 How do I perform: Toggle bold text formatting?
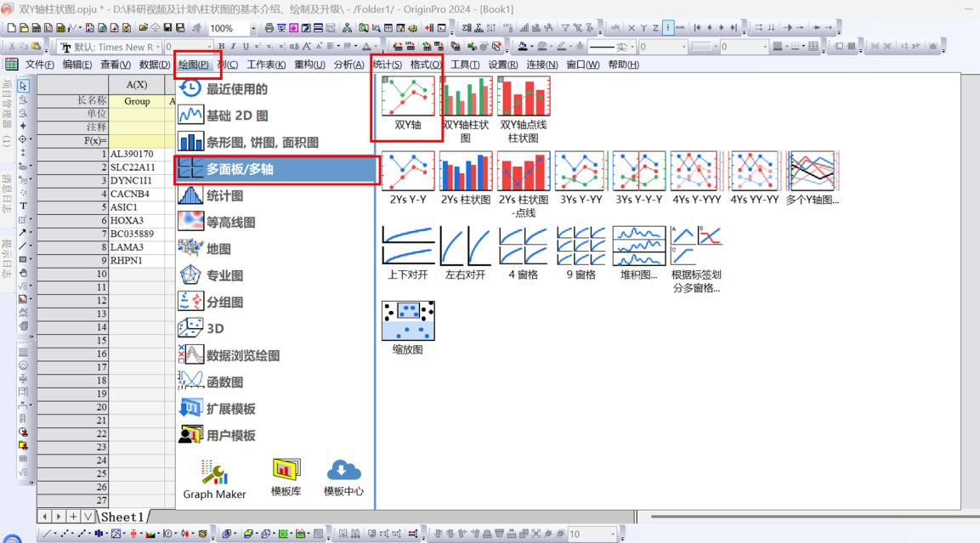coord(221,47)
